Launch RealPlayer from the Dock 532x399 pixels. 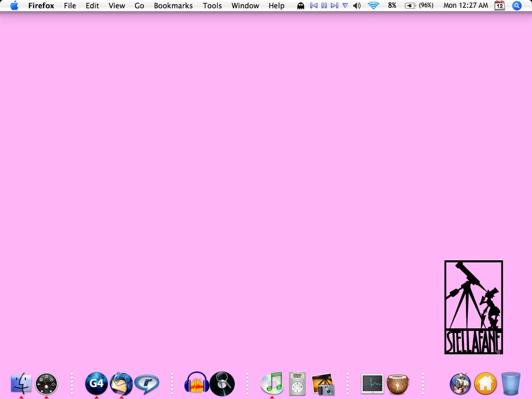pos(147,384)
